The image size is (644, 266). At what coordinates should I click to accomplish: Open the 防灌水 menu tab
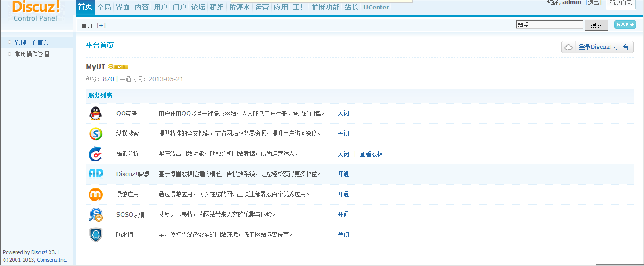(x=239, y=7)
